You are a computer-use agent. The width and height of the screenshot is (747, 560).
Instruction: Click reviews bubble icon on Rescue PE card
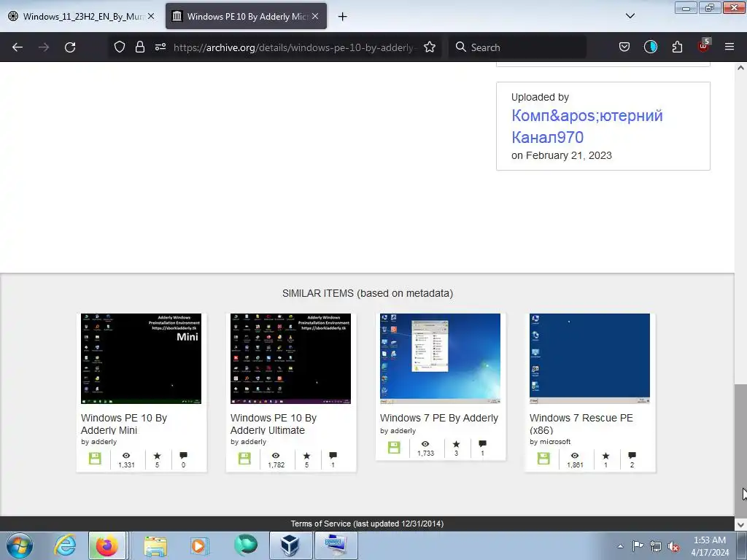(x=632, y=455)
